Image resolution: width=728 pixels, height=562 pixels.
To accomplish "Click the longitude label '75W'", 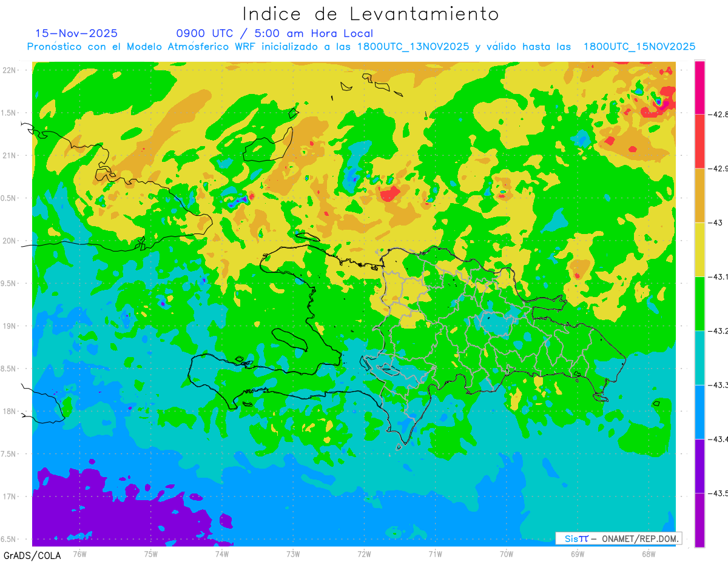I will 151,554.
